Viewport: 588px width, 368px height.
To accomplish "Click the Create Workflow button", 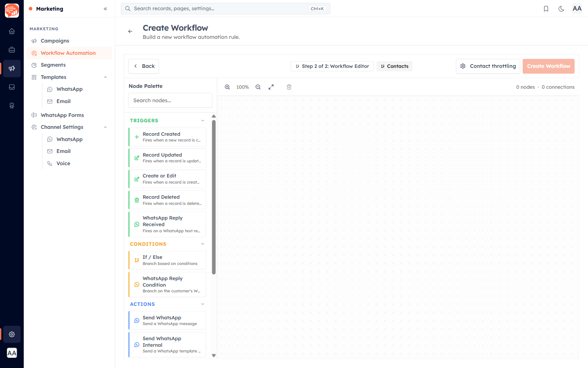I will (548, 66).
